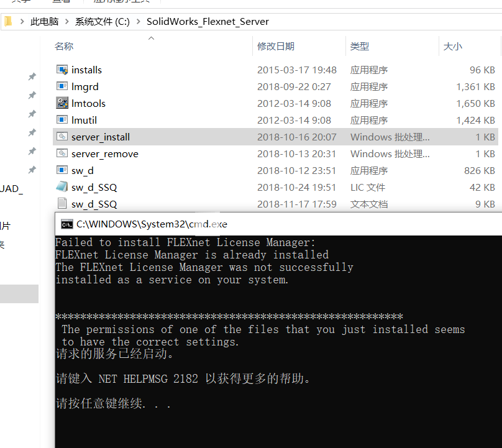
Task: Click the 请按任意键继续 prompt in cmd
Action: pyautogui.click(x=113, y=403)
